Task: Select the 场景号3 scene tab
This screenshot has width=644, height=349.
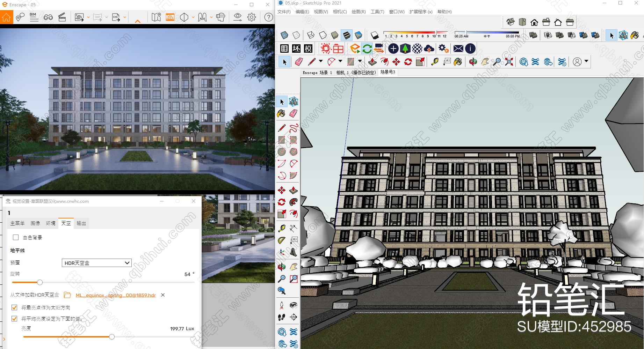Action: 388,72
